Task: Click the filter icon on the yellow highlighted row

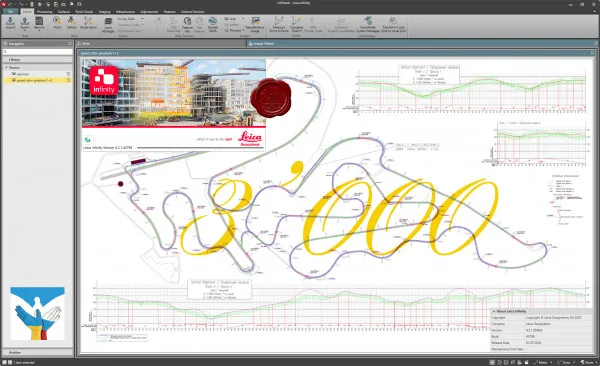Action: pyautogui.click(x=69, y=80)
